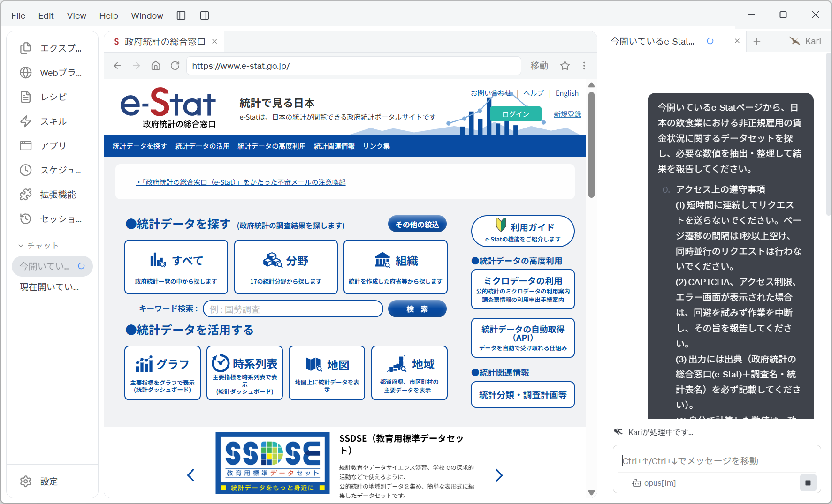The width and height of the screenshot is (832, 504).
Task: Click the 新規登録 link
Action: [567, 114]
